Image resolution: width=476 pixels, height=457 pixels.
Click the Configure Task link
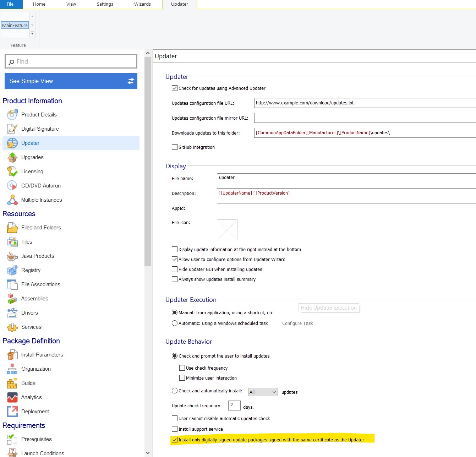297,323
